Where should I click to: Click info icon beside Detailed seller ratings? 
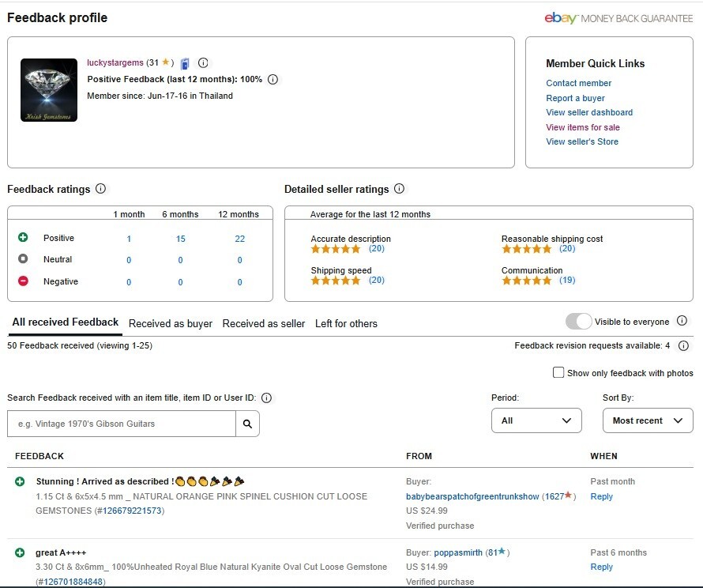point(399,189)
